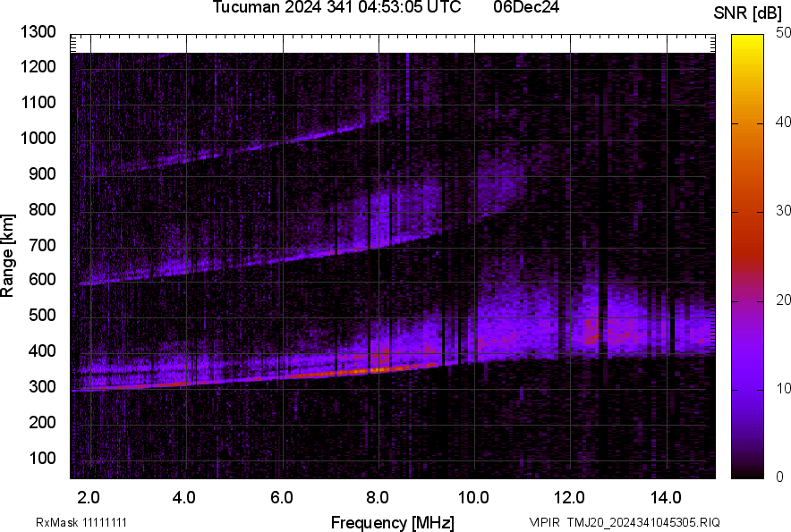Click the frequency tick label "10.0"
Image resolution: width=791 pixels, height=532 pixels.
click(473, 497)
